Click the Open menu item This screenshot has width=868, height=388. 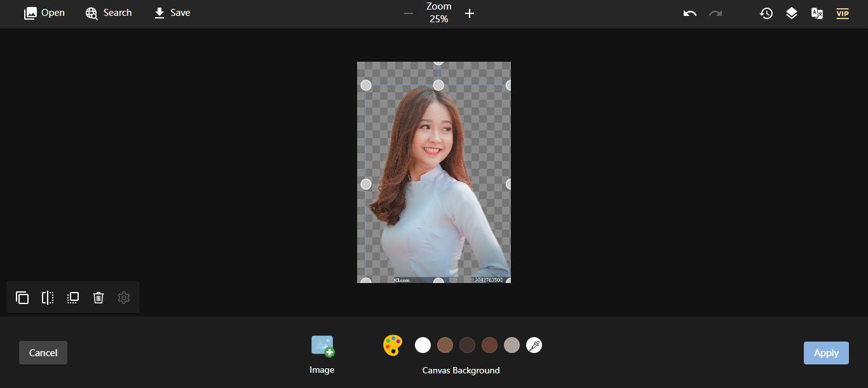tap(44, 13)
